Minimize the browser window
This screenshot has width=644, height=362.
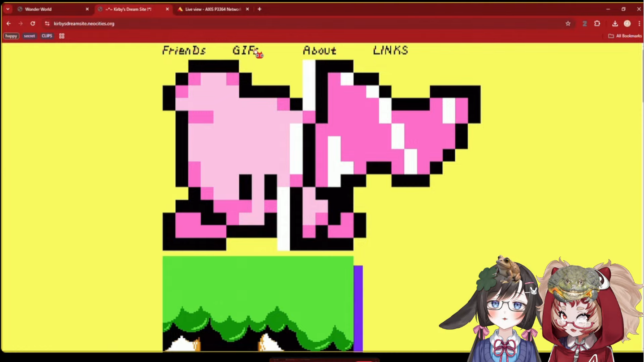[608, 9]
